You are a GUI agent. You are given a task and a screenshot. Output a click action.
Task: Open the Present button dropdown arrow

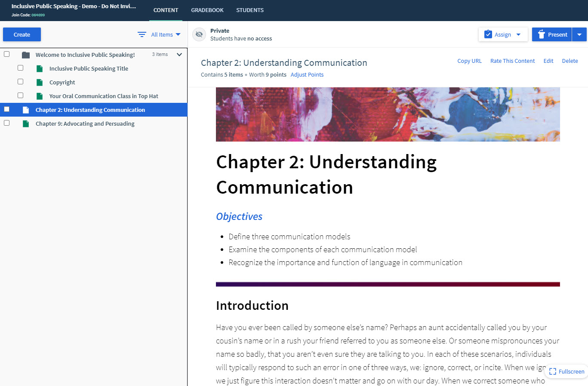579,34
